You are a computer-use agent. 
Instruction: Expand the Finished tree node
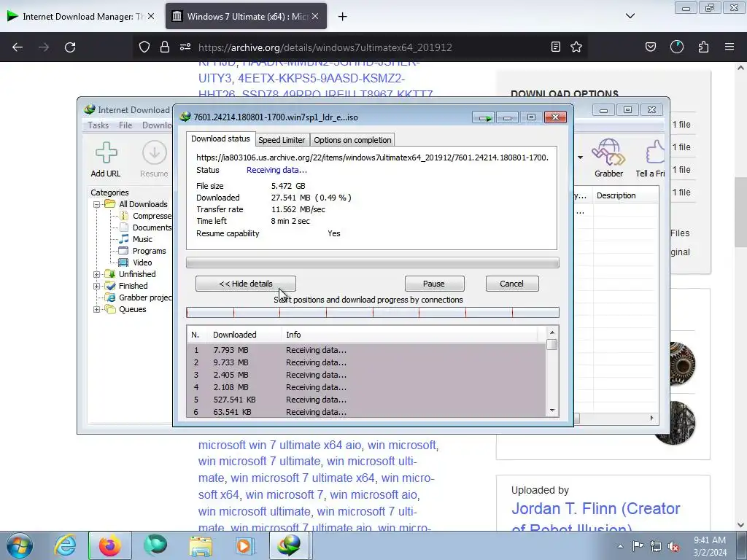[97, 286]
